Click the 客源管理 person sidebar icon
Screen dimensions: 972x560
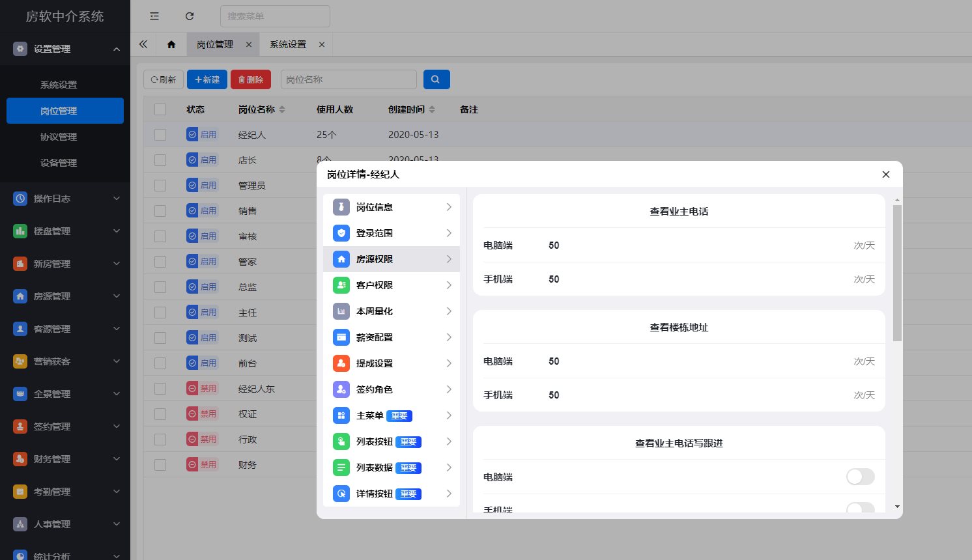pyautogui.click(x=20, y=329)
